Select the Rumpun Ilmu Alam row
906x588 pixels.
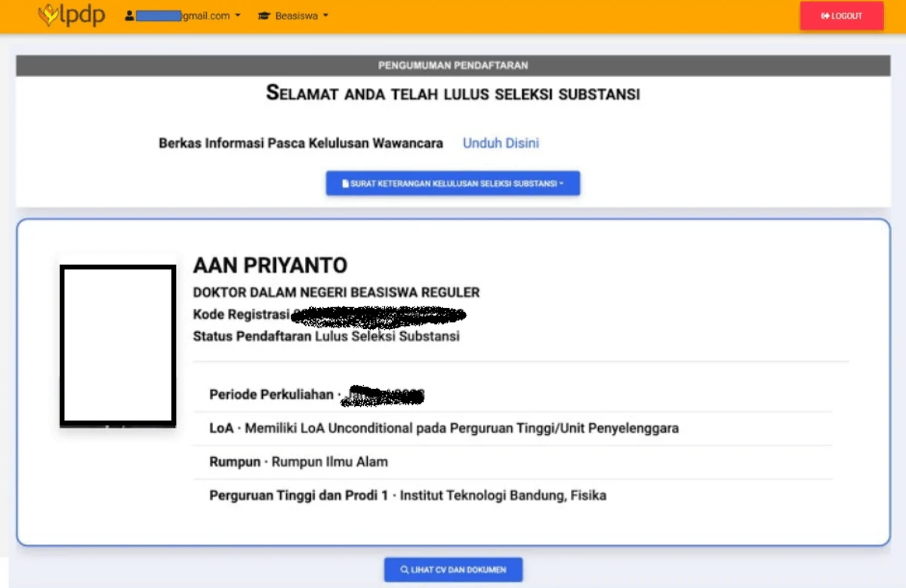coord(299,461)
